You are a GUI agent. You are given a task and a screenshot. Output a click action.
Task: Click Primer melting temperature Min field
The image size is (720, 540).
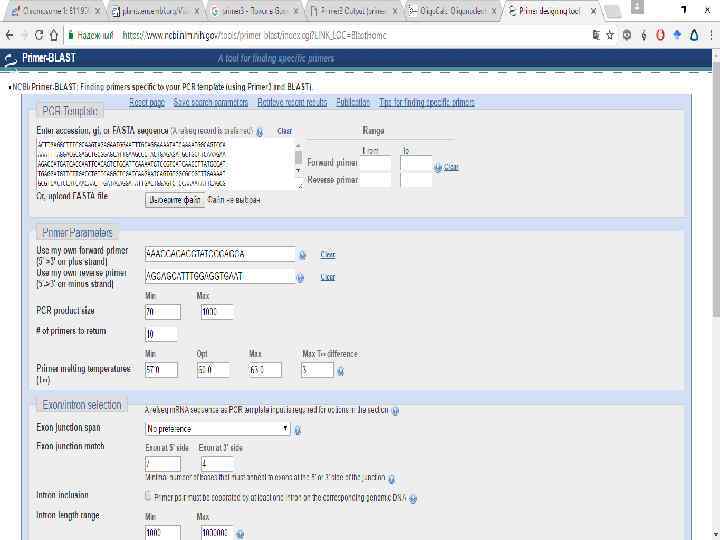click(x=162, y=370)
